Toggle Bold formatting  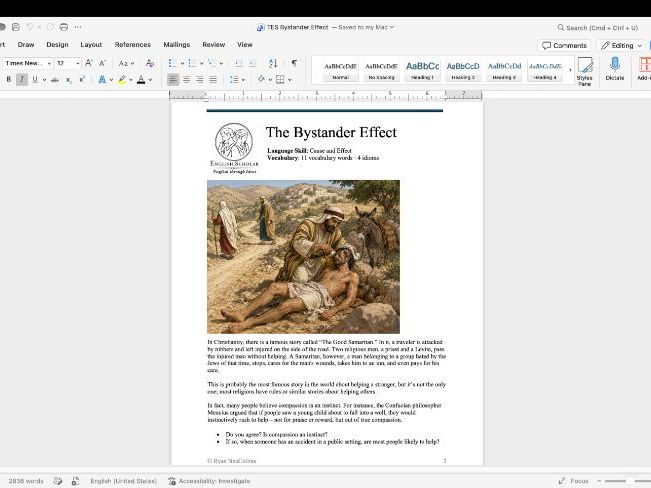click(x=9, y=79)
